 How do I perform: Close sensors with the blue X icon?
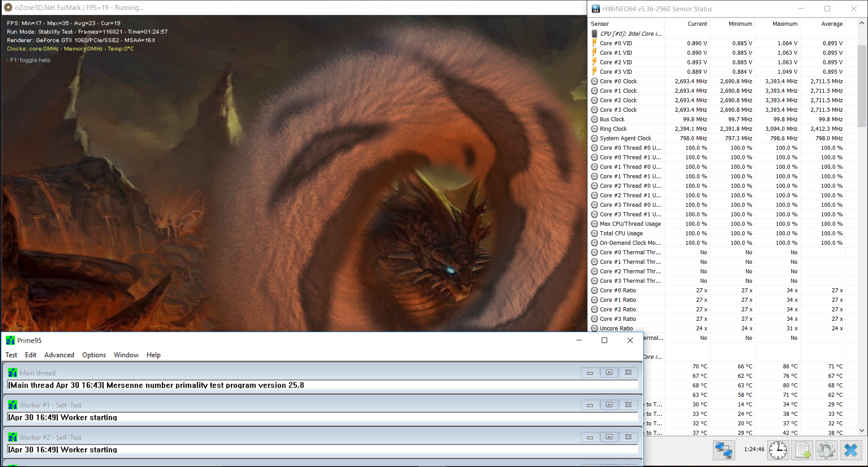tap(851, 450)
